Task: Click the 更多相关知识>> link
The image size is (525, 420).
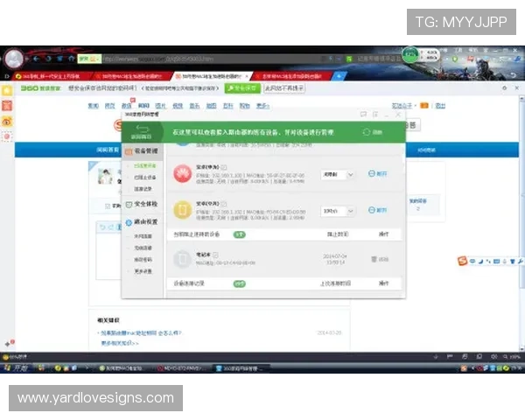Action: point(120,343)
